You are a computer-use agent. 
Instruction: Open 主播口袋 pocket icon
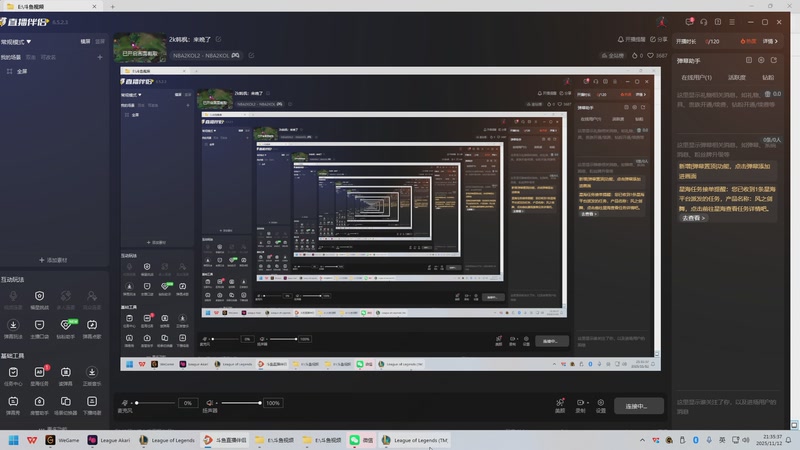[39, 329]
